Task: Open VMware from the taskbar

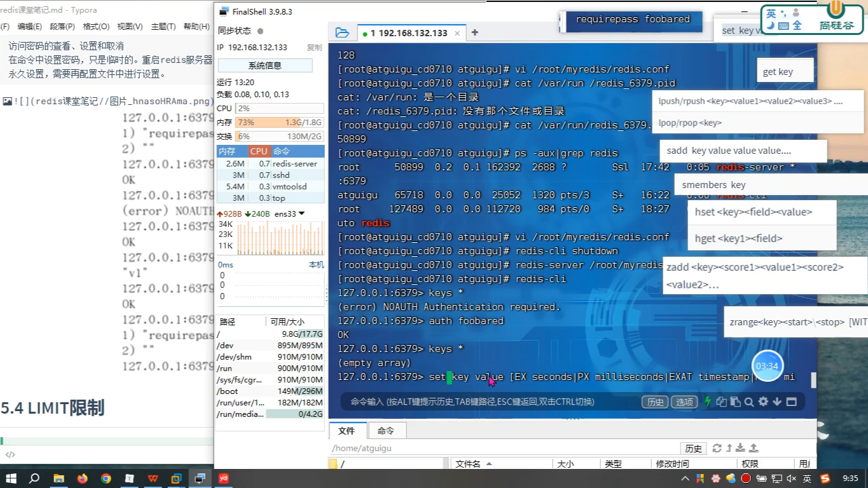Action: pyautogui.click(x=176, y=478)
